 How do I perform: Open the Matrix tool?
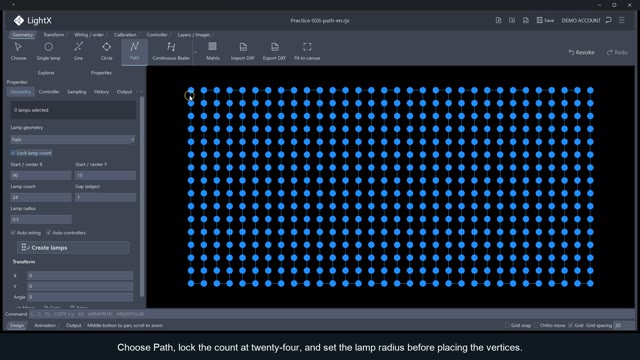(213, 51)
